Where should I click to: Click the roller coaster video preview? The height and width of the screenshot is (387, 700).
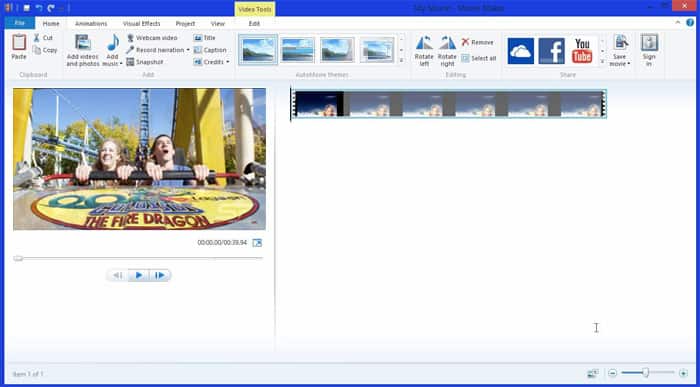coord(139,159)
